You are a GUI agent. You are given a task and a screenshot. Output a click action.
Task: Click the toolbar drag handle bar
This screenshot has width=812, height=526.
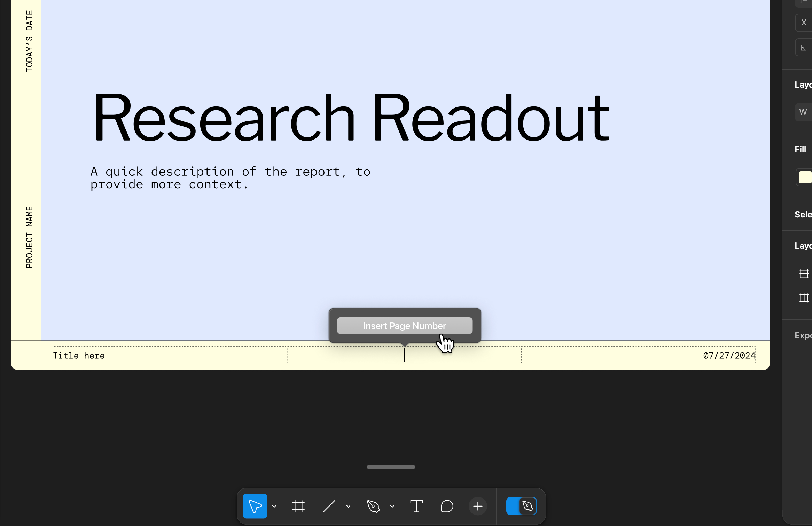point(391,467)
